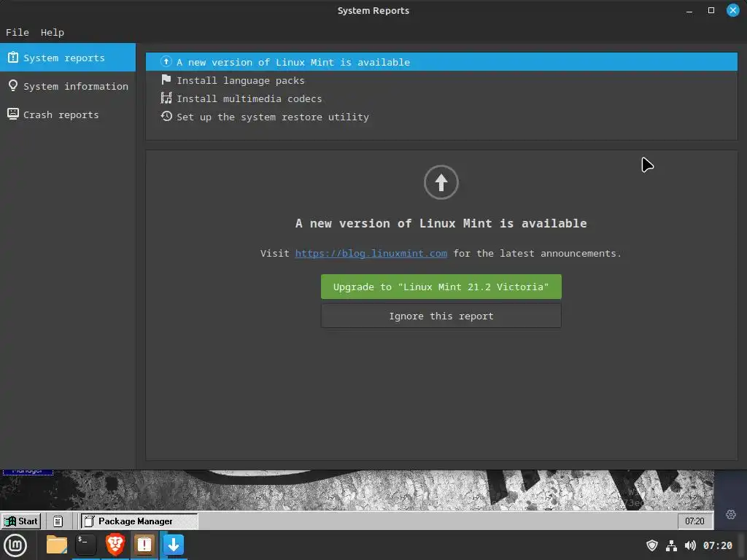Click the shield update tray icon
The width and height of the screenshot is (747, 560).
coord(651,545)
